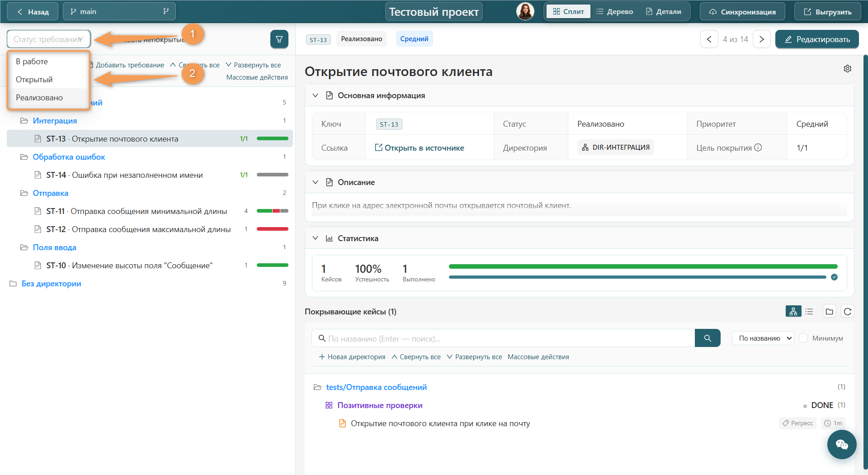Image resolution: width=868 pixels, height=475 pixels.
Task: Click the search magnifier button
Action: (708, 338)
